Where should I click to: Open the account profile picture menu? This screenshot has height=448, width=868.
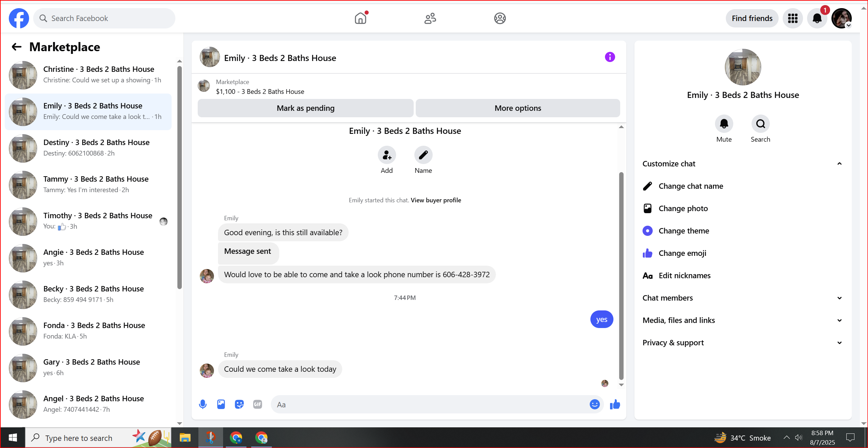842,18
